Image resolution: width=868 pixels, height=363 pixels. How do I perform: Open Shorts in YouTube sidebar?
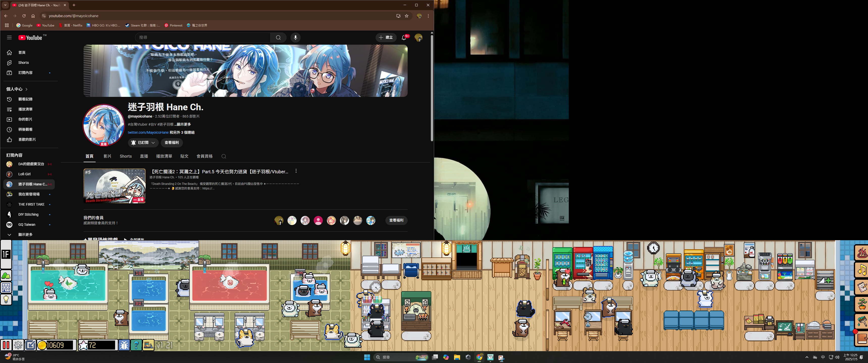[x=30, y=63]
